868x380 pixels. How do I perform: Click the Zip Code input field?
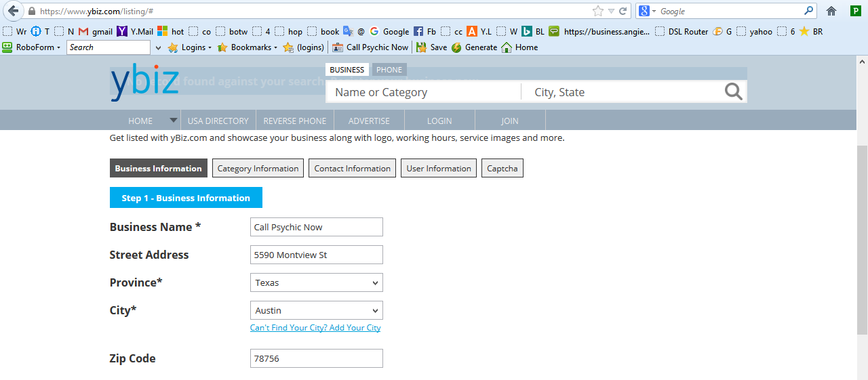coord(317,358)
